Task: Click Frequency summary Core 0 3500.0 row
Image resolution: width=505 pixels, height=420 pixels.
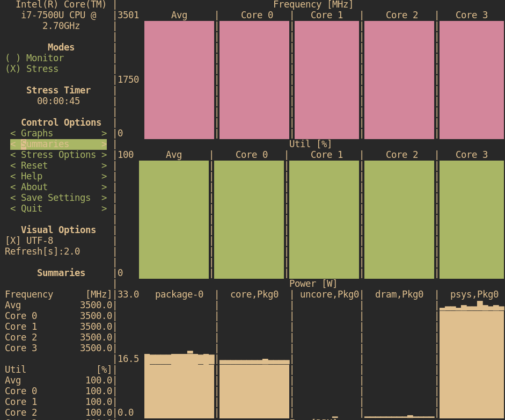Action: click(58, 316)
